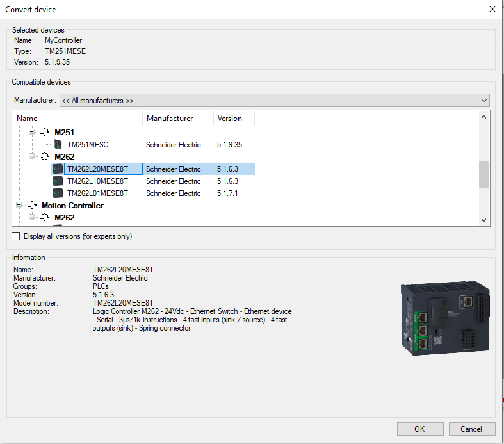Image resolution: width=504 pixels, height=444 pixels.
Task: Click Schneider Electric cell in TM262L10MESE8T row
Action: [x=174, y=181]
